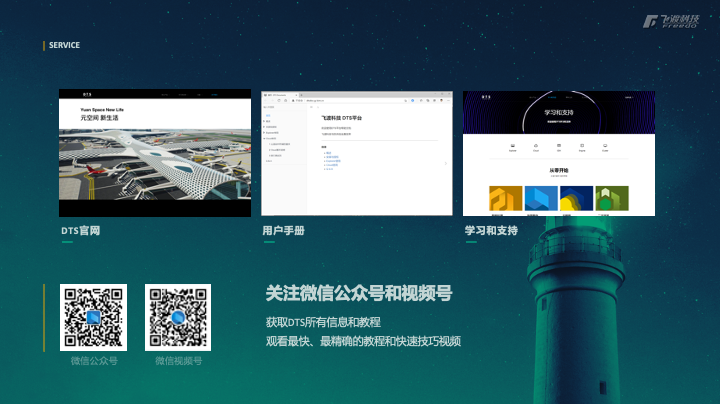Select the green hexagon tile

612,198
